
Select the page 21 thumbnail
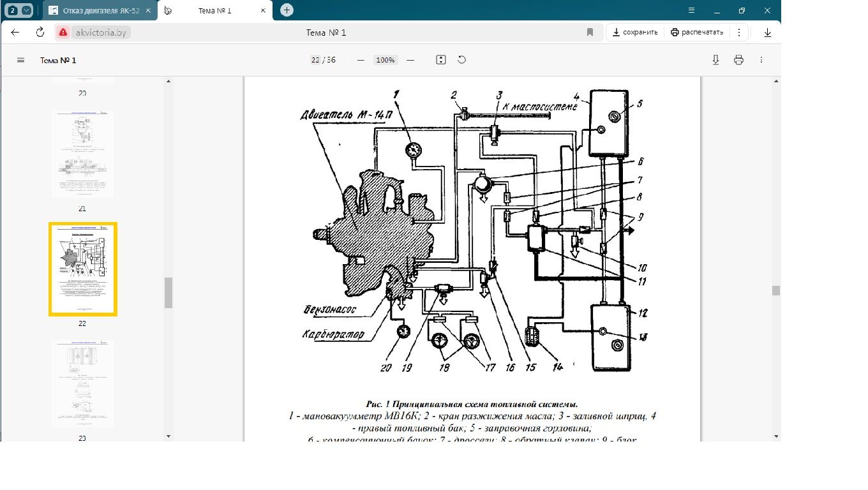tap(82, 154)
